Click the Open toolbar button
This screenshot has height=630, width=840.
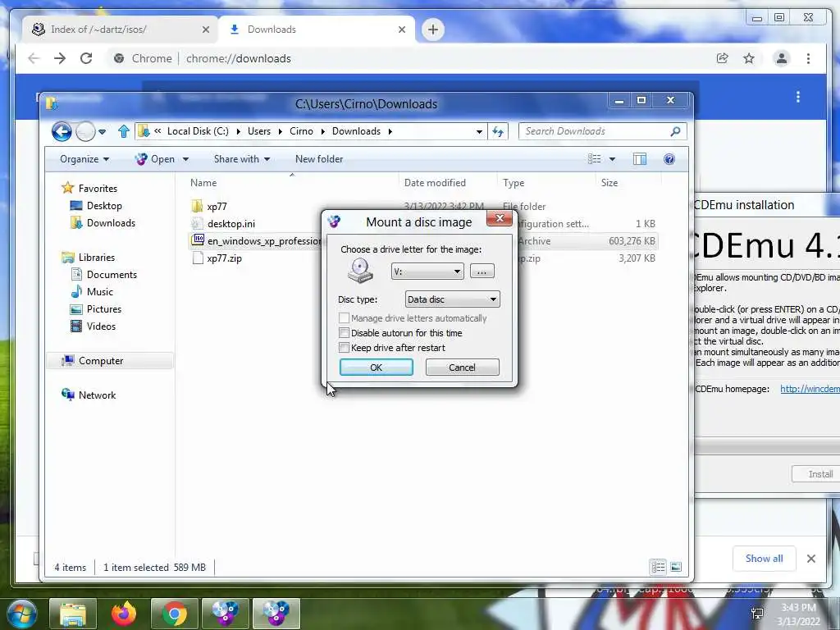coord(155,159)
